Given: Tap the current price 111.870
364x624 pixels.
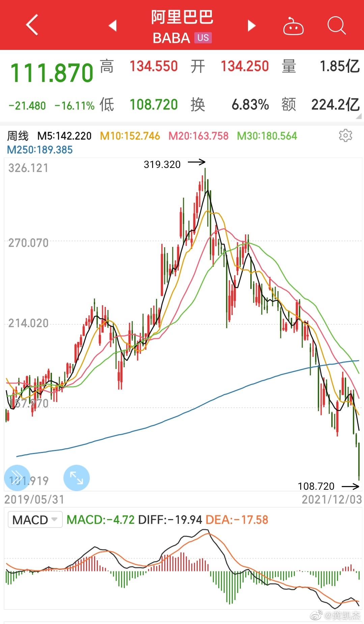Looking at the screenshot, I should pyautogui.click(x=52, y=73).
